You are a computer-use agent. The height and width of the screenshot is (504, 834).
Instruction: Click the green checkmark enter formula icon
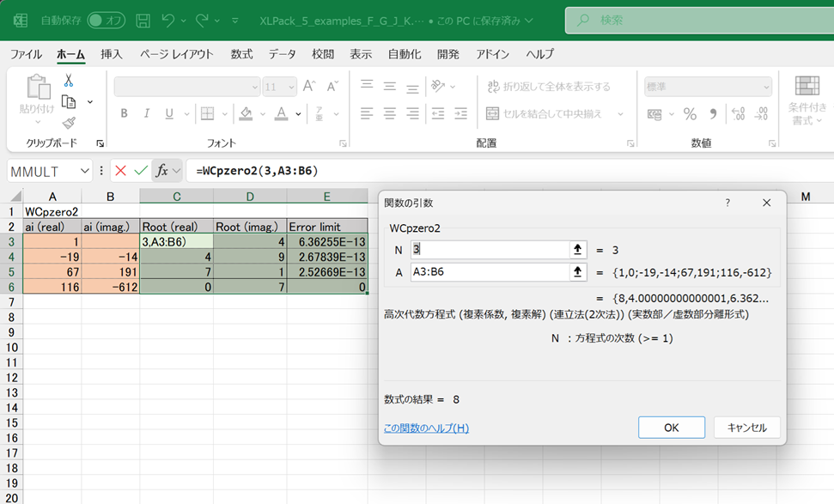(141, 171)
